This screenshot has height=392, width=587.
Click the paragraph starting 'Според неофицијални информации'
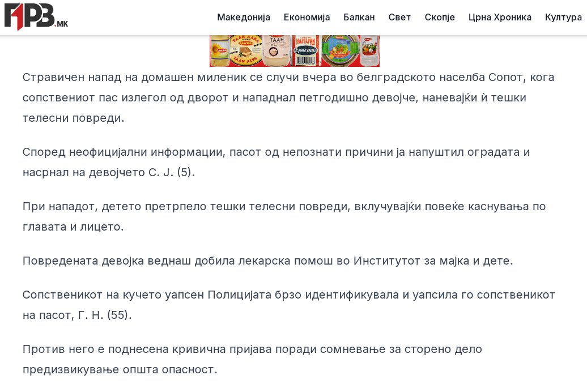click(277, 162)
